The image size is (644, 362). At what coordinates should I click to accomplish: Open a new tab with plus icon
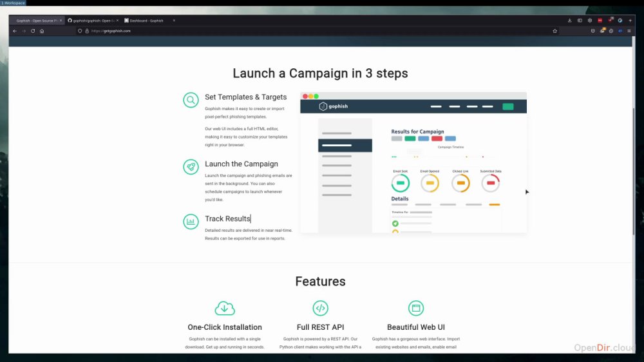[630, 20]
